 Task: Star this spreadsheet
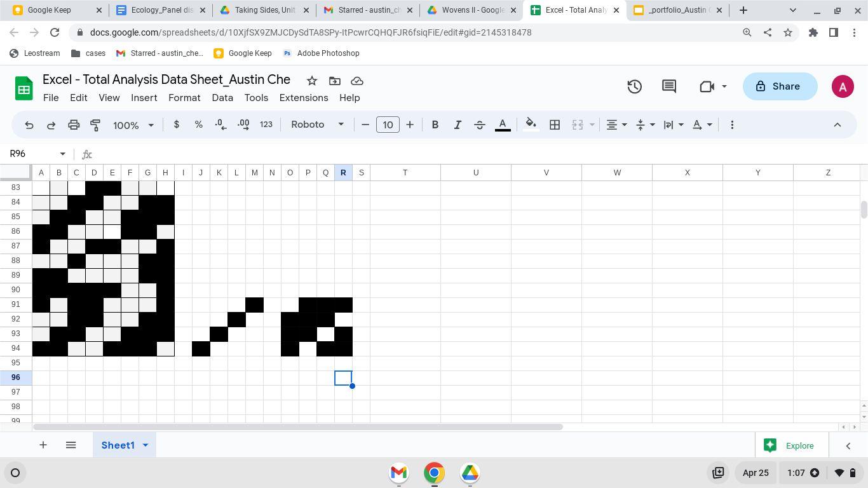(x=312, y=81)
